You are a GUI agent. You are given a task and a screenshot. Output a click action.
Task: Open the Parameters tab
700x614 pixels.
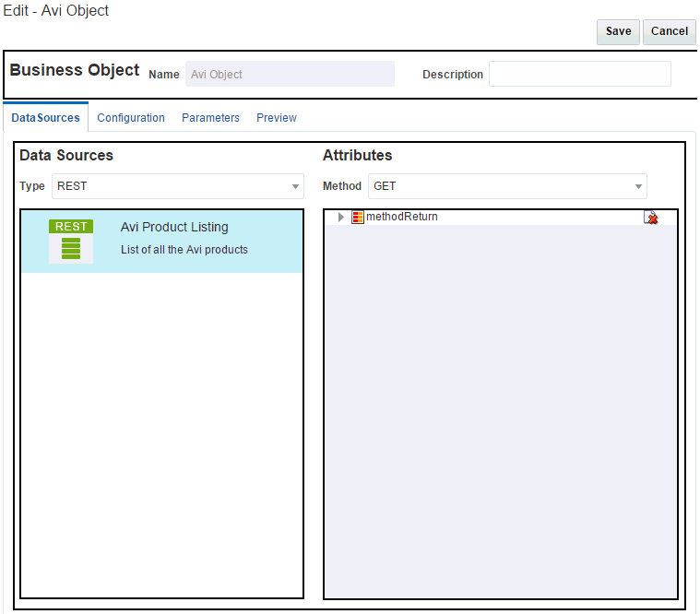pyautogui.click(x=210, y=118)
